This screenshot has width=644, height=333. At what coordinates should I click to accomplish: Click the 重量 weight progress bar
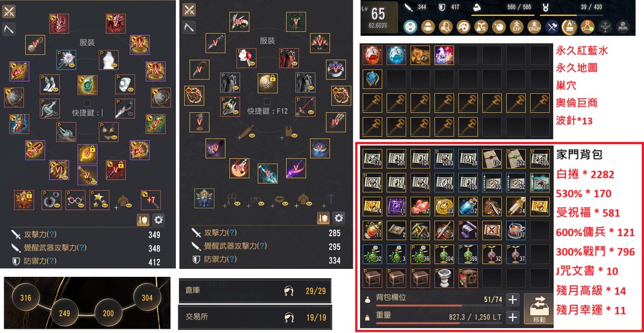(x=438, y=323)
